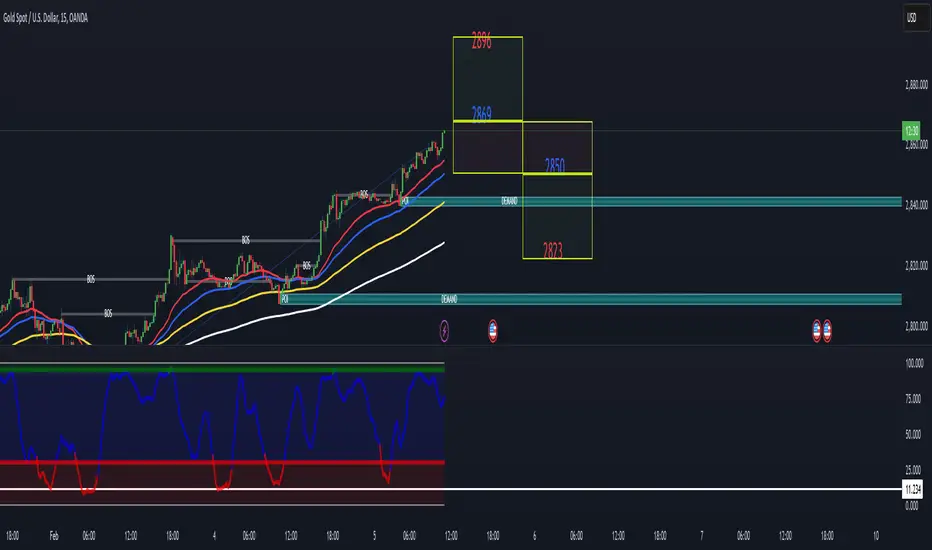The image size is (932, 550).
Task: Select the blue 2850 level label
Action: (x=555, y=165)
